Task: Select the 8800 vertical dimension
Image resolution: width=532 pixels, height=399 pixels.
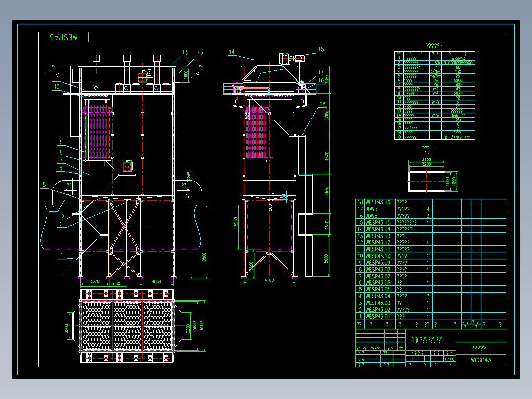Action: [x=204, y=257]
